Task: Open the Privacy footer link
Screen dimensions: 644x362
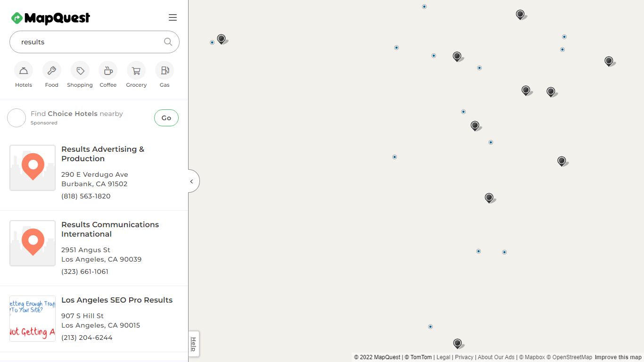Action: (x=464, y=357)
